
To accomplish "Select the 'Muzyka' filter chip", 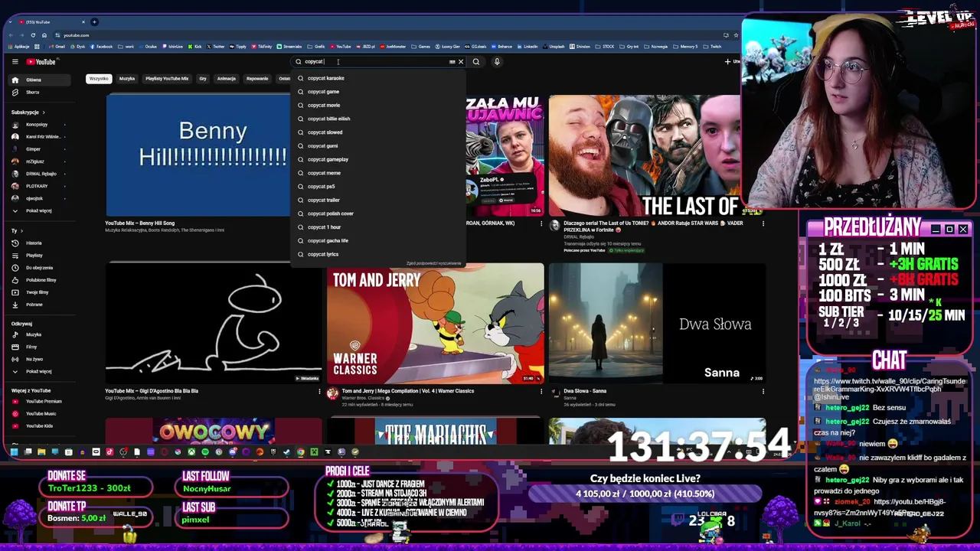I will point(127,79).
